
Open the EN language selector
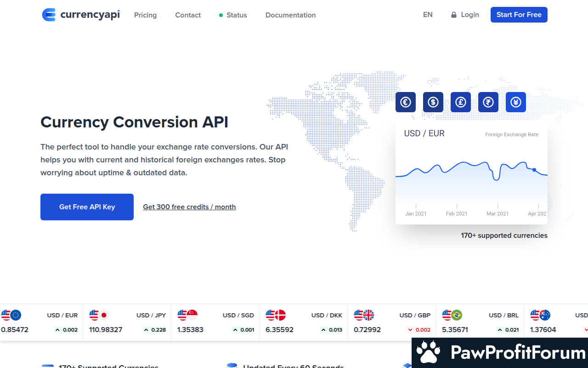[428, 15]
